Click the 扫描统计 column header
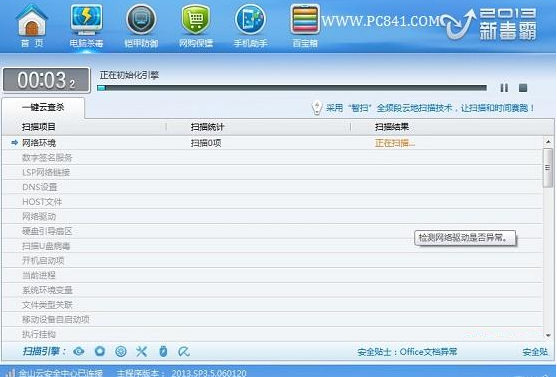 (207, 127)
